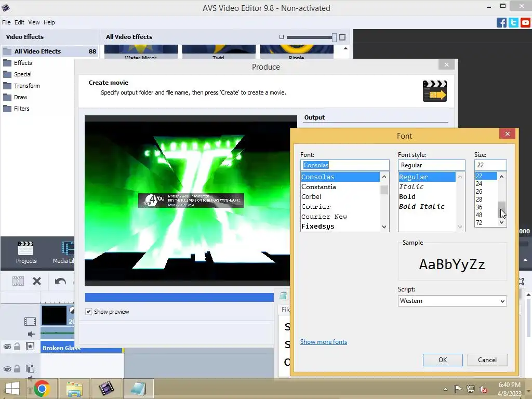Image resolution: width=532 pixels, height=399 pixels.
Task: Click the Font style input field
Action: [431, 165]
